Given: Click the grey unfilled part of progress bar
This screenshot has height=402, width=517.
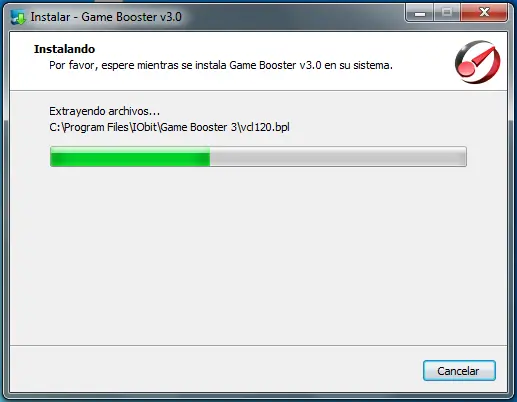Looking at the screenshot, I should tap(338, 156).
